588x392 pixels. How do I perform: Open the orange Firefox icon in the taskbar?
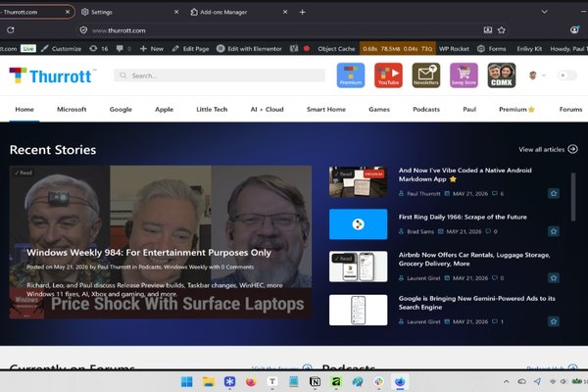click(251, 382)
